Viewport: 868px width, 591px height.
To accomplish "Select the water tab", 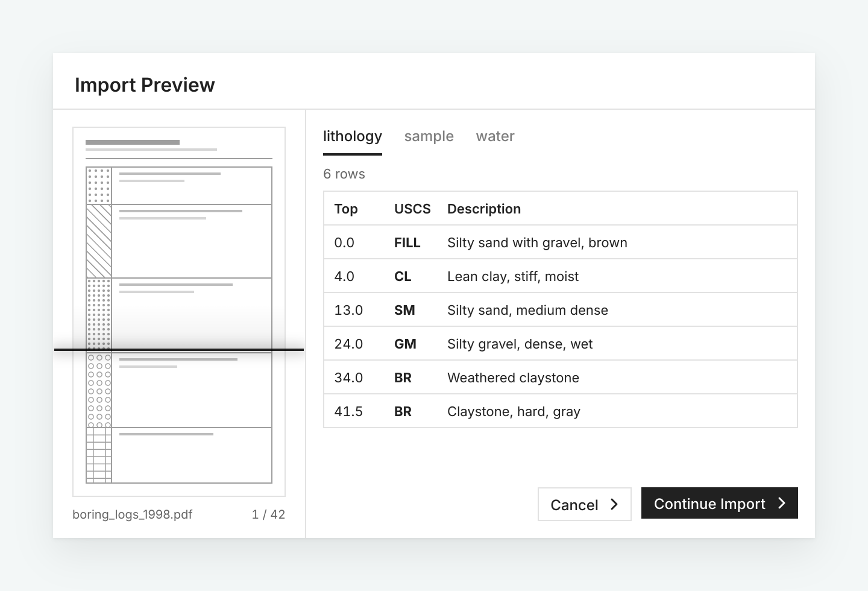I will pyautogui.click(x=495, y=136).
